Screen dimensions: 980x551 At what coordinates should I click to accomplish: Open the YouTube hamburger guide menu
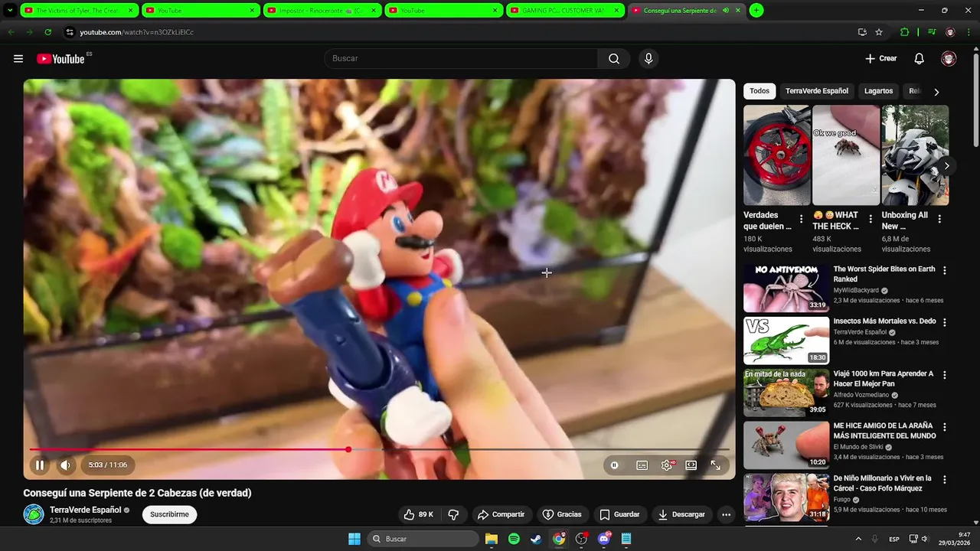18,59
